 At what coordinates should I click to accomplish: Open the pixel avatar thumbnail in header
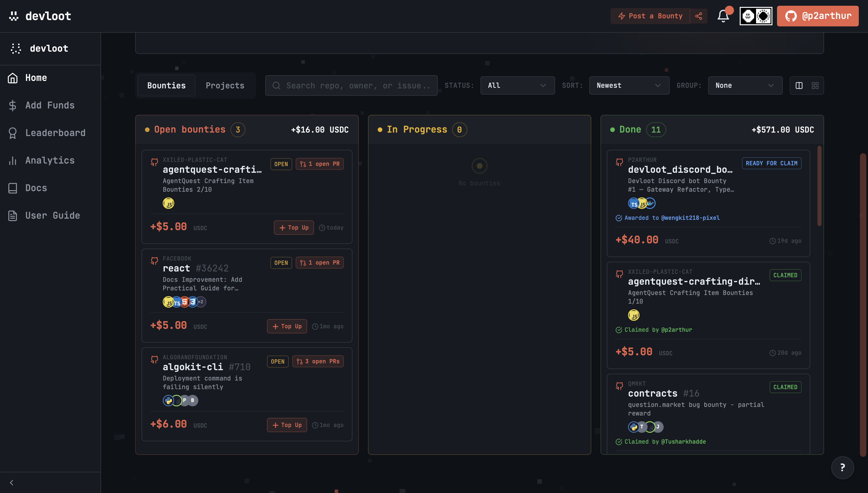click(756, 16)
